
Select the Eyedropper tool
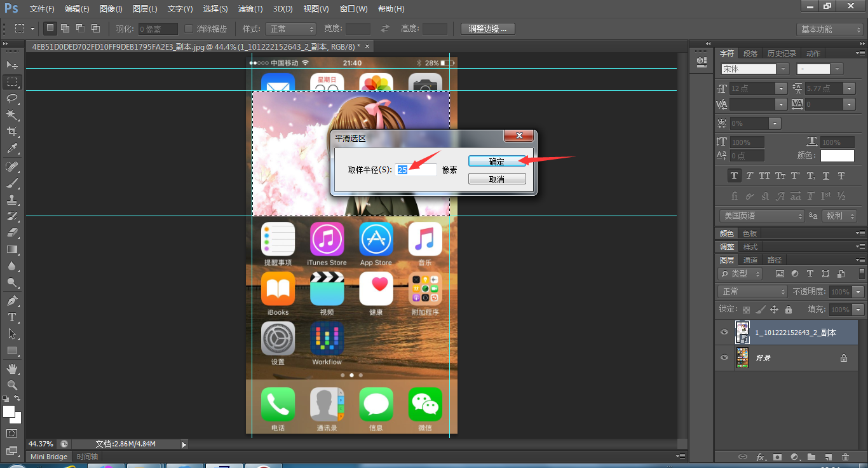[x=11, y=148]
